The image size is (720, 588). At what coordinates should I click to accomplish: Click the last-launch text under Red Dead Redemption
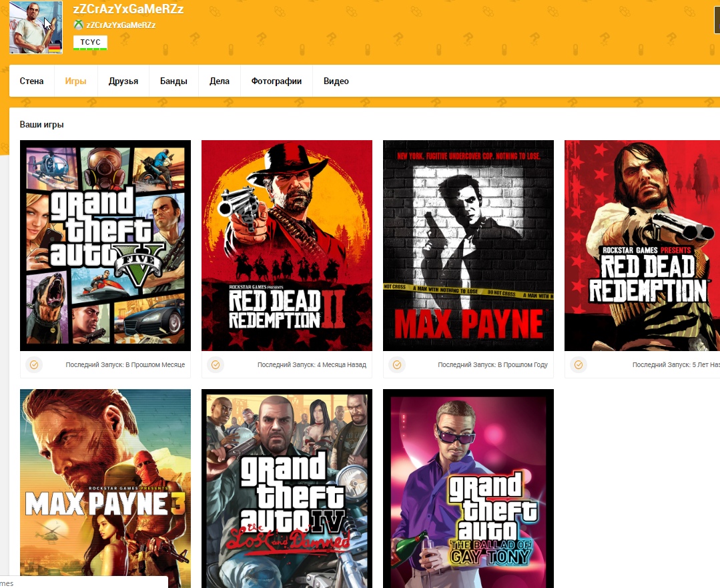click(676, 364)
